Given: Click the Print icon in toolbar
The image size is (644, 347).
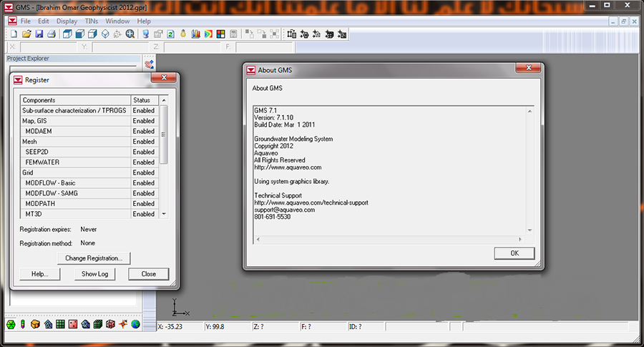Looking at the screenshot, I should [52, 34].
